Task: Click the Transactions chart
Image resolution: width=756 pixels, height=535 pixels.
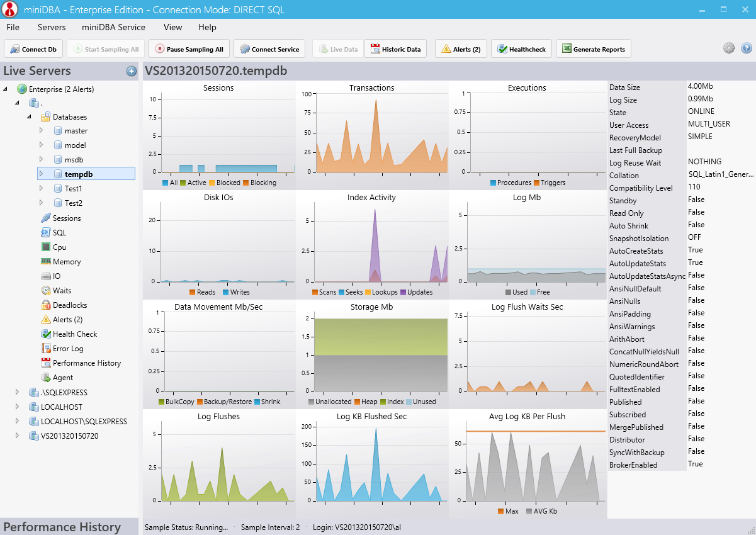Action: (x=372, y=135)
